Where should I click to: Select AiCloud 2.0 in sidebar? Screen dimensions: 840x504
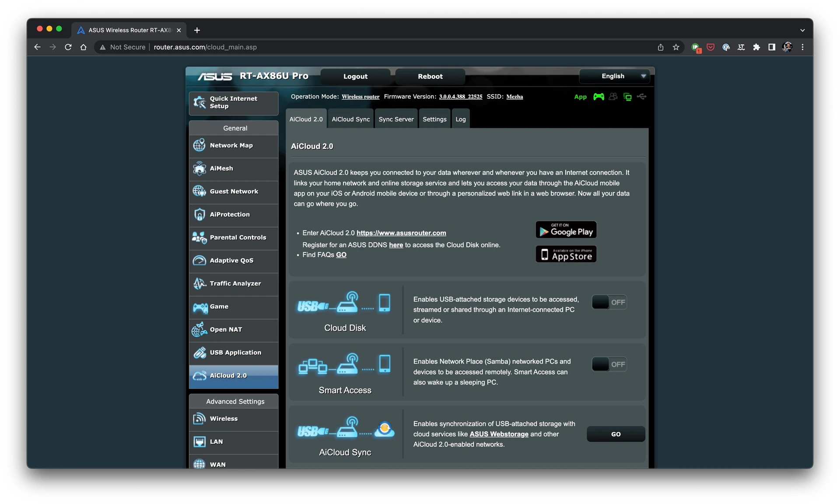(x=234, y=376)
